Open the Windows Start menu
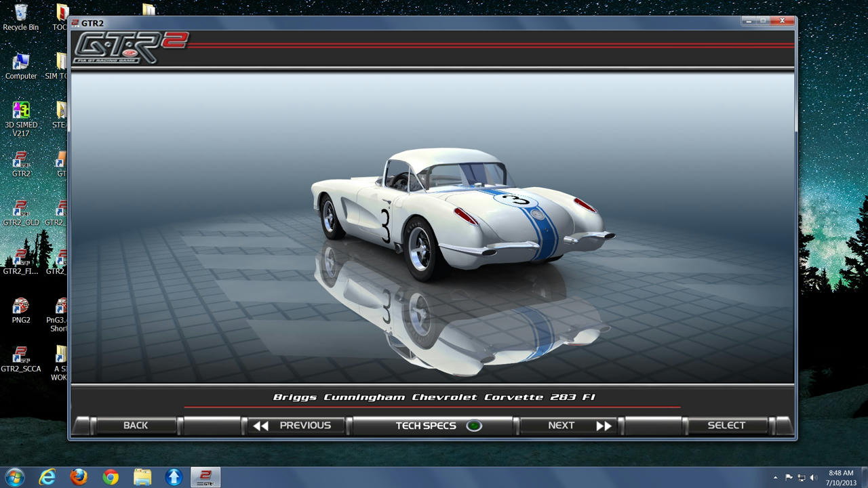The width and height of the screenshot is (868, 488). pos(14,477)
